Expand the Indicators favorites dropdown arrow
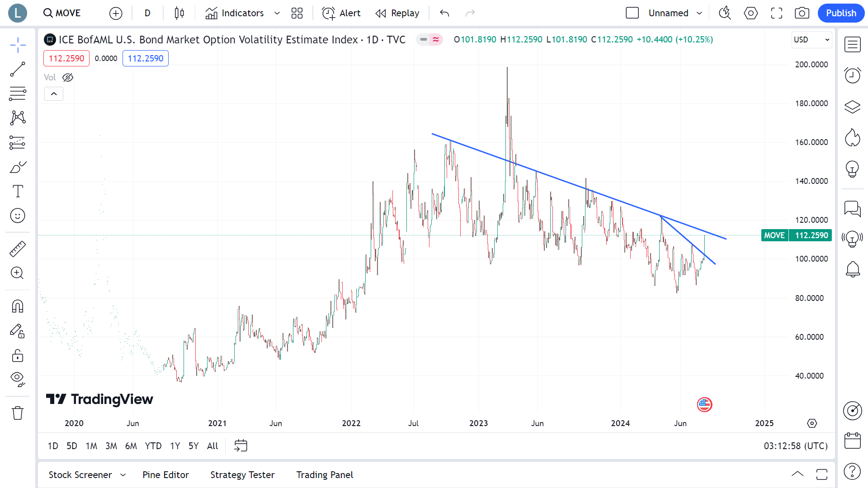 coord(277,13)
